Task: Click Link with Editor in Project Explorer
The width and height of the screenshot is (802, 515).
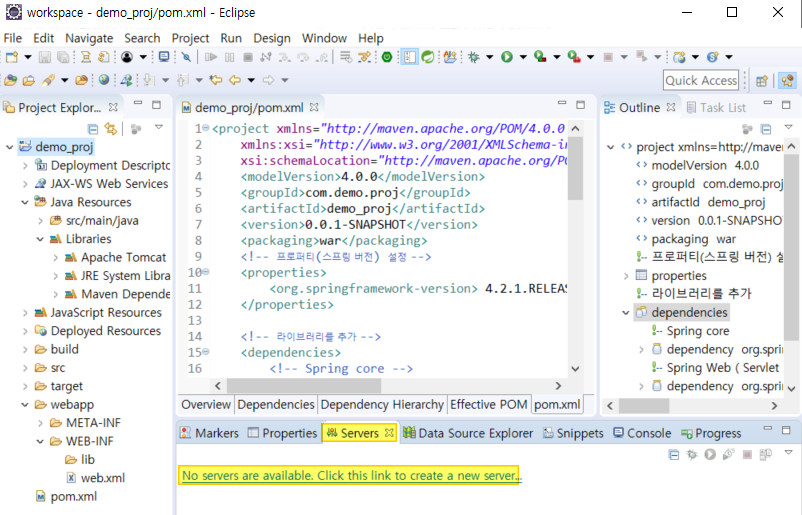Action: [x=110, y=129]
